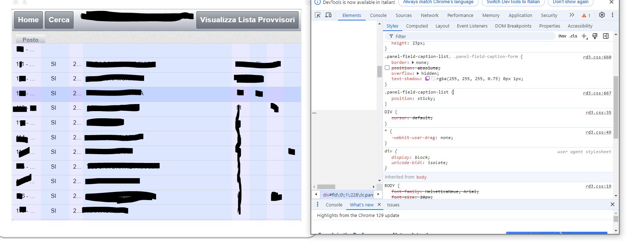Open the DevTools three-dot customize menu

point(613,15)
